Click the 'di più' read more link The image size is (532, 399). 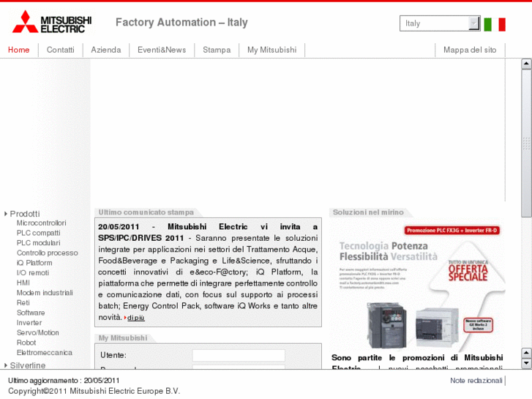[135, 318]
